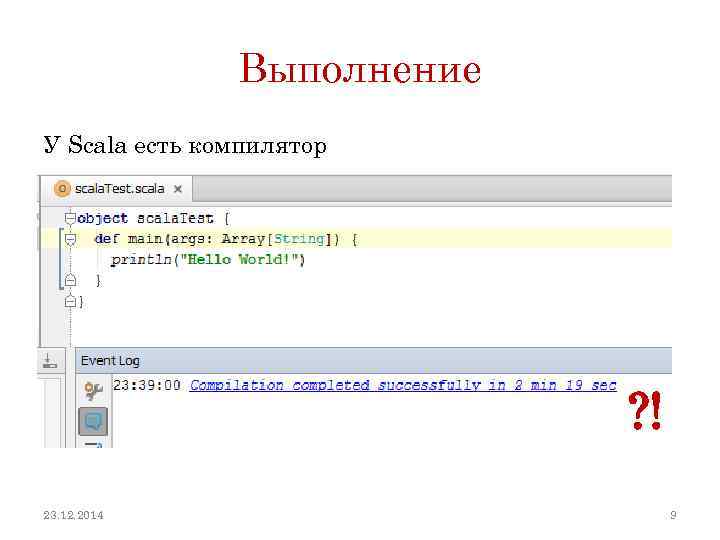This screenshot has width=720, height=540.
Task: Collapse the def main method fold
Action: coord(70,239)
